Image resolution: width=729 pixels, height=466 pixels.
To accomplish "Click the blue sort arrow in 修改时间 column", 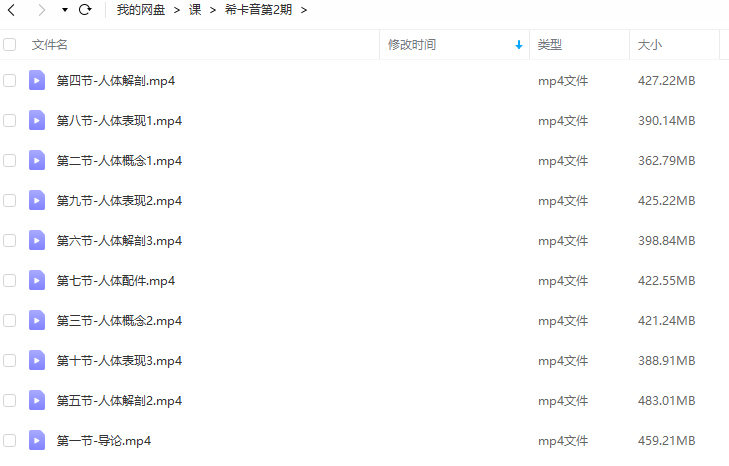I will [519, 45].
